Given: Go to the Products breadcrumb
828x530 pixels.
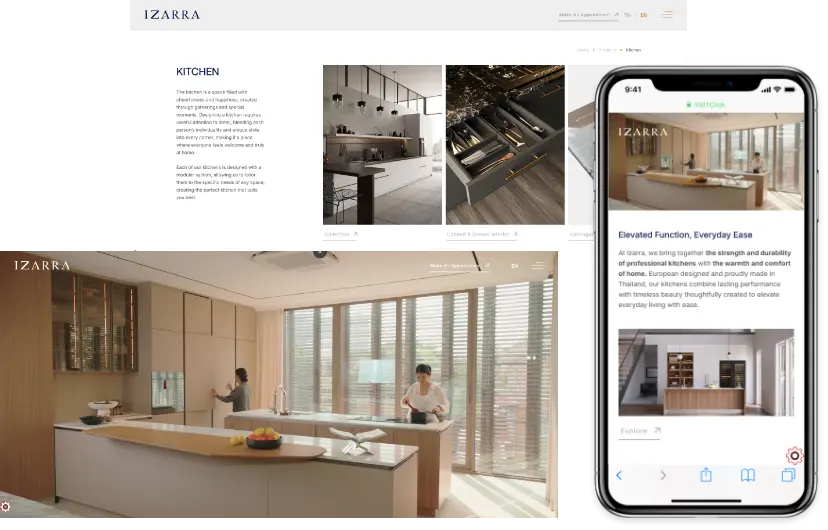Looking at the screenshot, I should tap(607, 50).
